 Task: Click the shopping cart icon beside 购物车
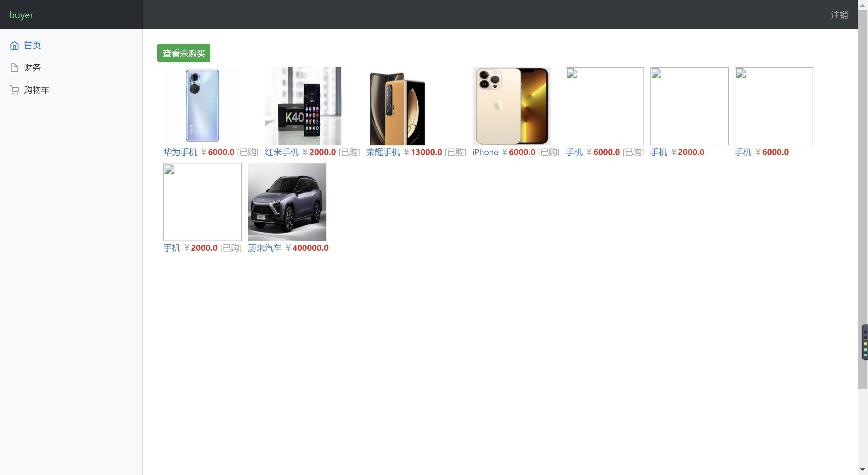(x=14, y=89)
